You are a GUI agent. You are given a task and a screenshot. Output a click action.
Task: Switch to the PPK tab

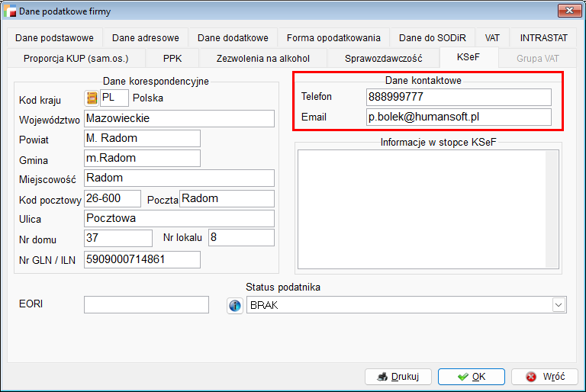(x=172, y=57)
